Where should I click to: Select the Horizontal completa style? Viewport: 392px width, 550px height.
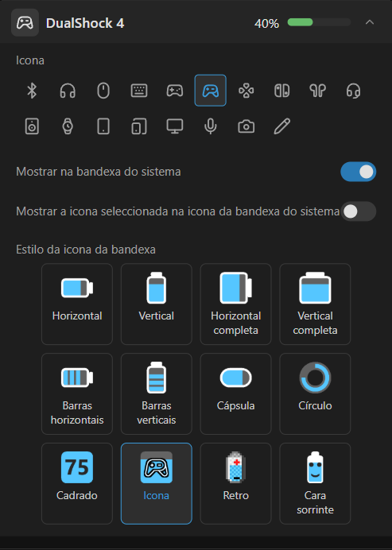click(x=236, y=304)
